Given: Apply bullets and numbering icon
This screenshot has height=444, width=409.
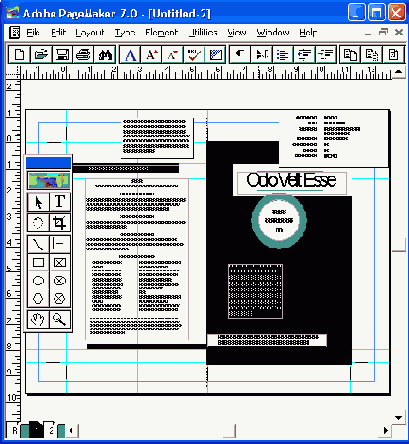Looking at the screenshot, I should (283, 54).
